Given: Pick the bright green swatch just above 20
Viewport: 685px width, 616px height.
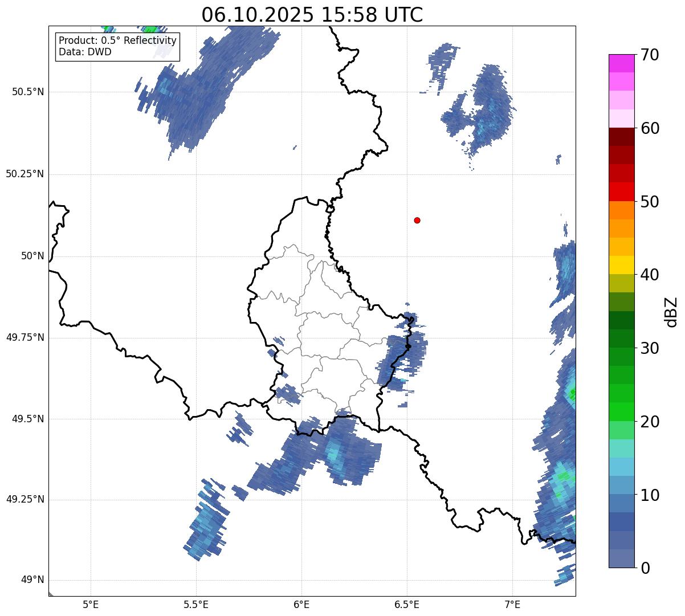Looking at the screenshot, I should coord(621,411).
